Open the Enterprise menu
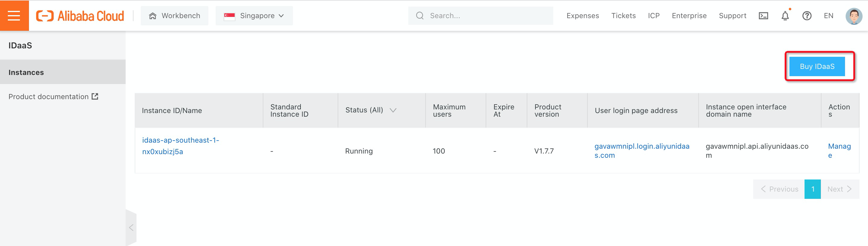The height and width of the screenshot is (246, 868). tap(689, 16)
